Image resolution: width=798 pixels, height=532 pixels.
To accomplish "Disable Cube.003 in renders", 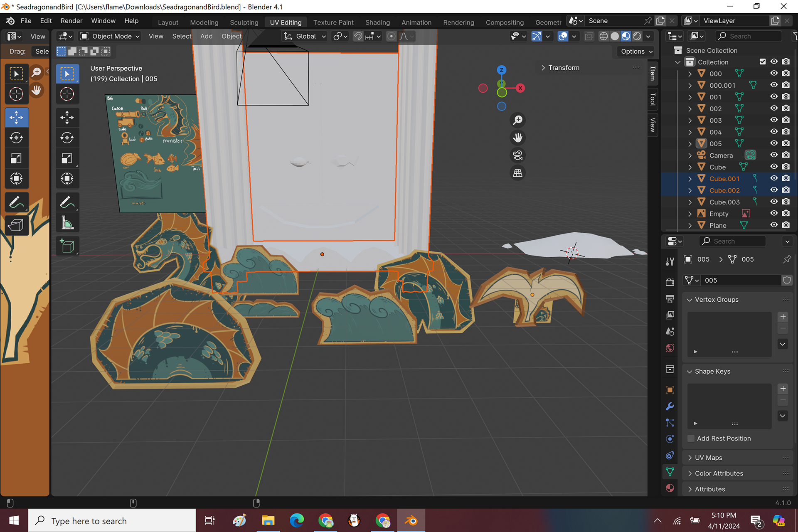I will [786, 202].
